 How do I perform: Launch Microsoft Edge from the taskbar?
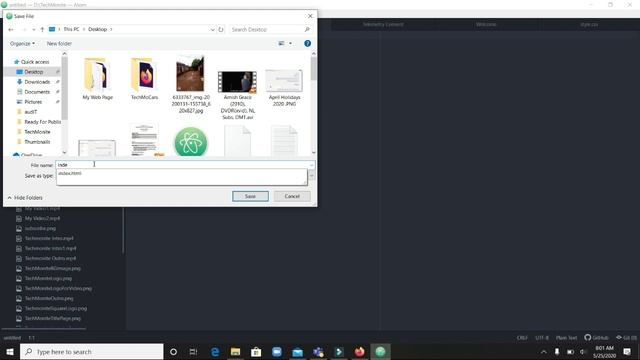click(x=215, y=351)
